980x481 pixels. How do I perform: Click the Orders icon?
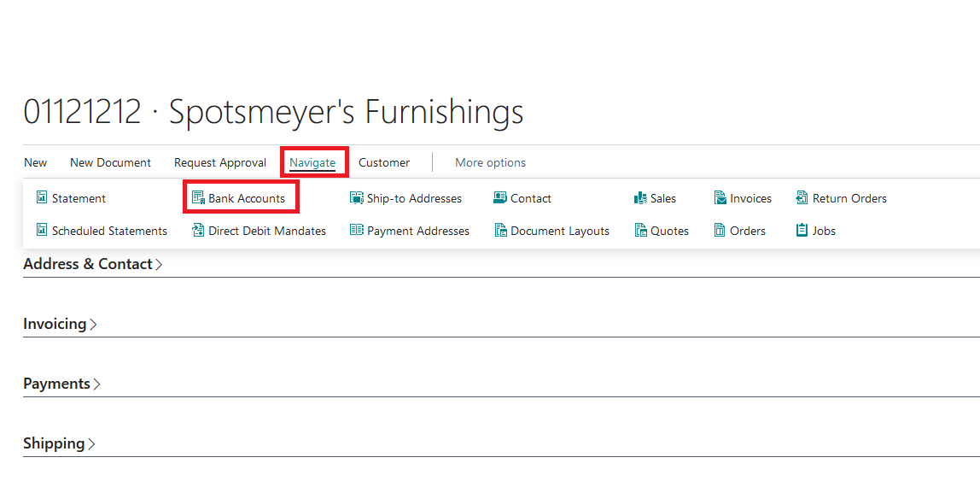720,231
